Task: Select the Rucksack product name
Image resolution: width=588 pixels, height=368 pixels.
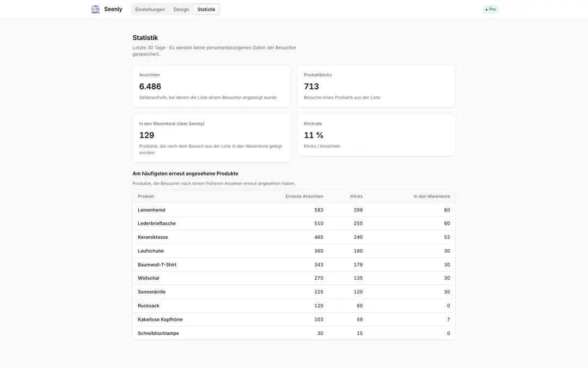Action: (149, 306)
